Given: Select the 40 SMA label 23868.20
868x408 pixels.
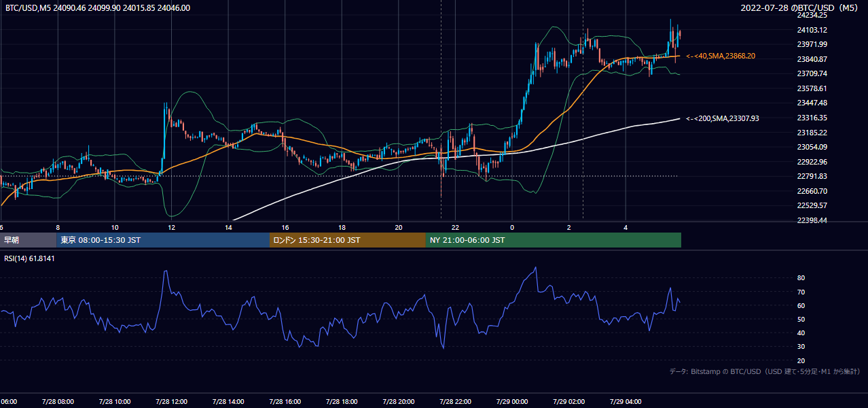Looking at the screenshot, I should click(x=721, y=56).
